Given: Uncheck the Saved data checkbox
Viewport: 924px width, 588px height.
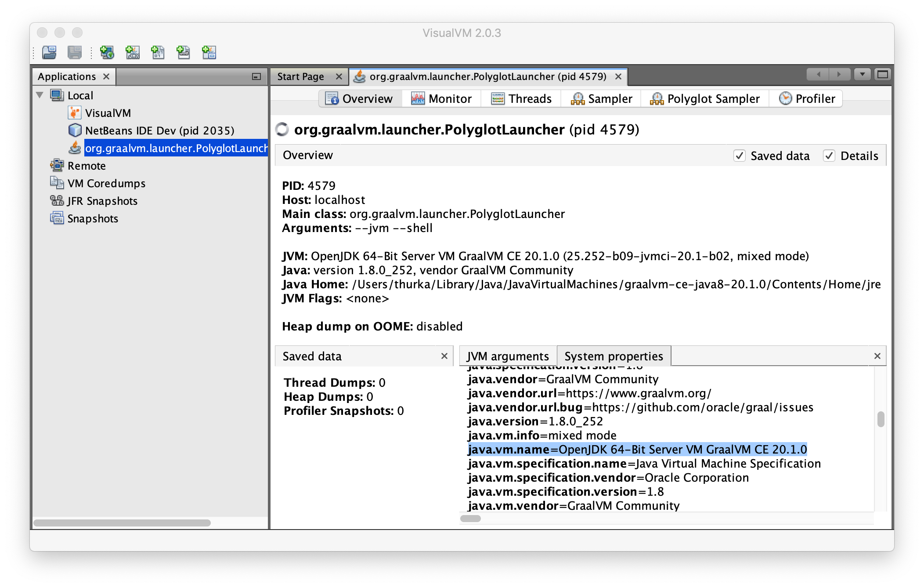Looking at the screenshot, I should click(740, 156).
